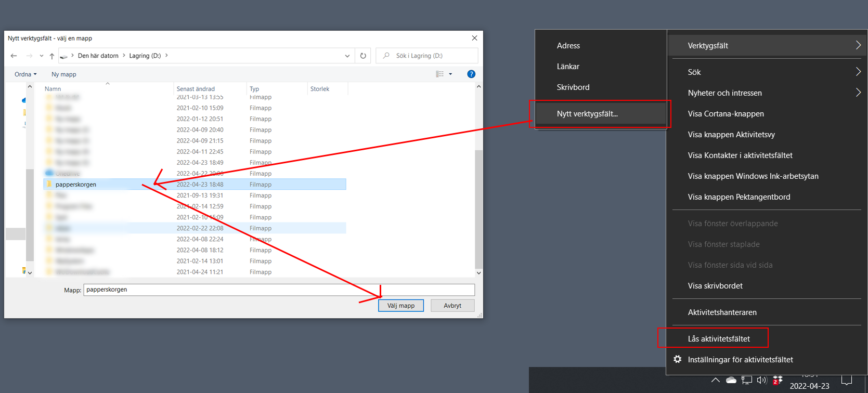
Task: Open the view options dropdown arrow
Action: [450, 74]
